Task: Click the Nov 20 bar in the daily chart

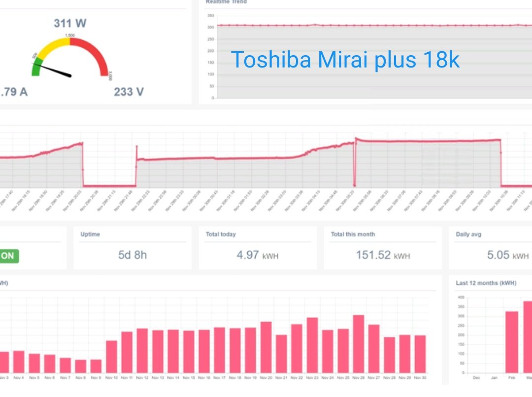Action: [266, 347]
